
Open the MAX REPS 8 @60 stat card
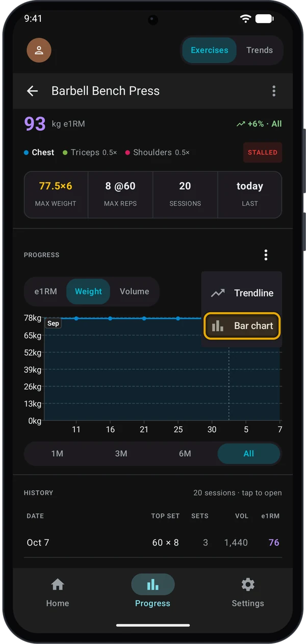tap(120, 195)
